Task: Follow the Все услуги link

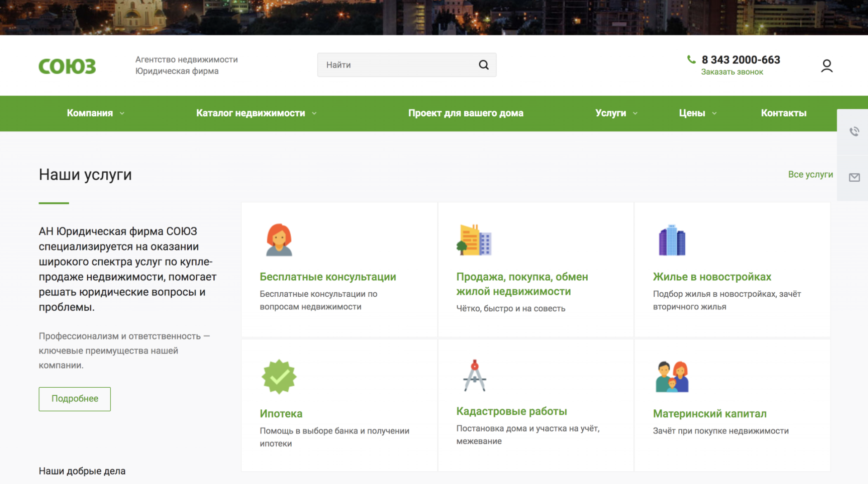Action: point(810,175)
